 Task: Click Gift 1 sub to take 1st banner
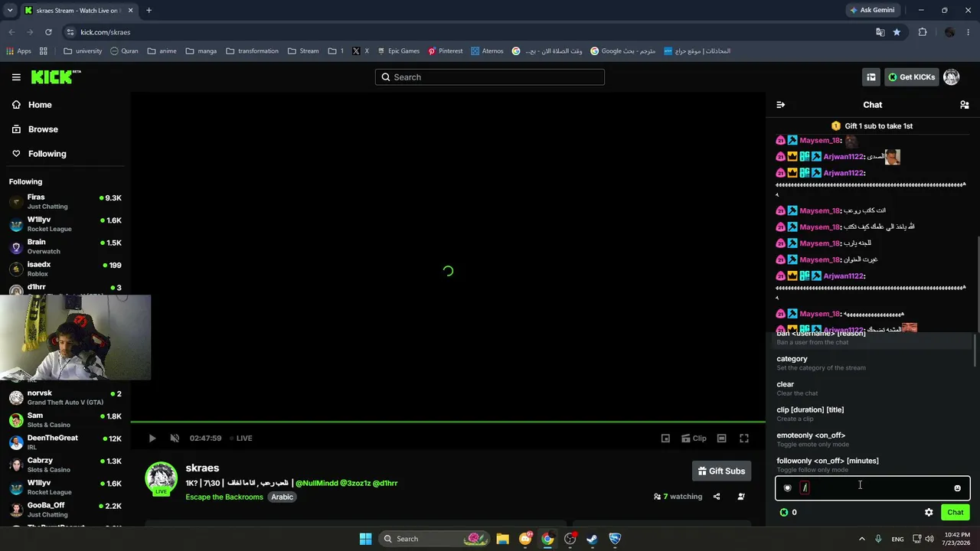pos(873,126)
